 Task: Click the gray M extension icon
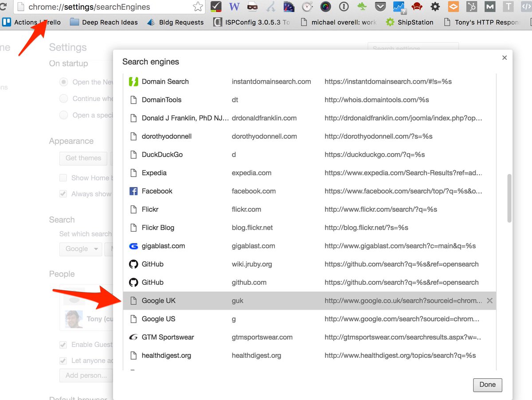490,7
